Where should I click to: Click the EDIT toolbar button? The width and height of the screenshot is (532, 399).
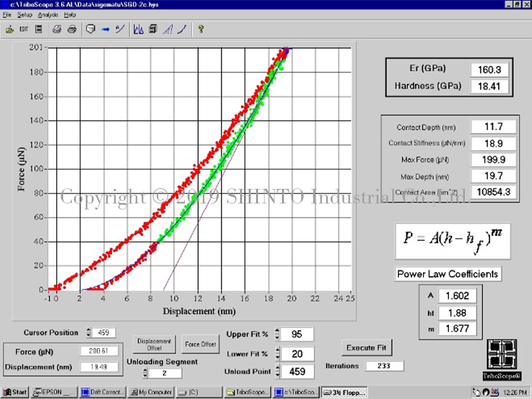coord(24,29)
